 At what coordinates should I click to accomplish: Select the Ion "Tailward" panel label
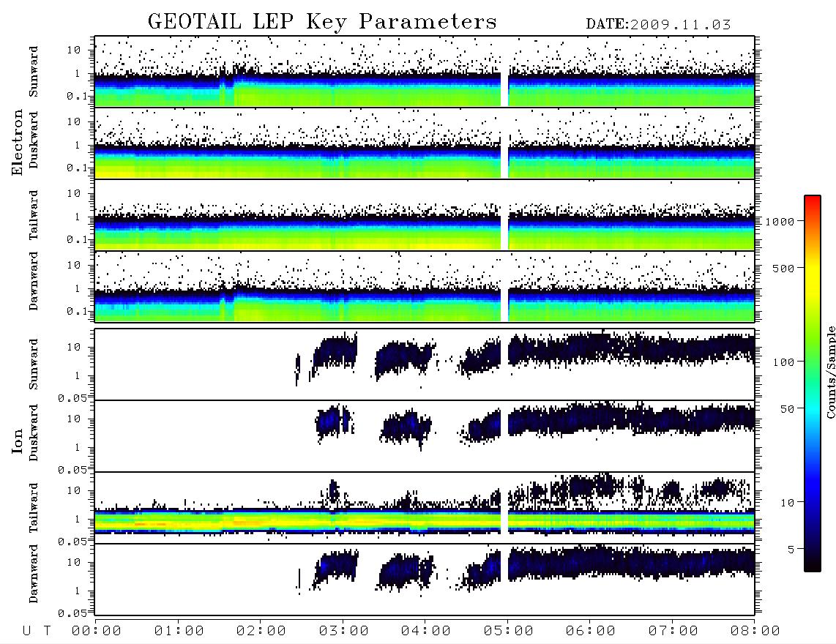34,508
